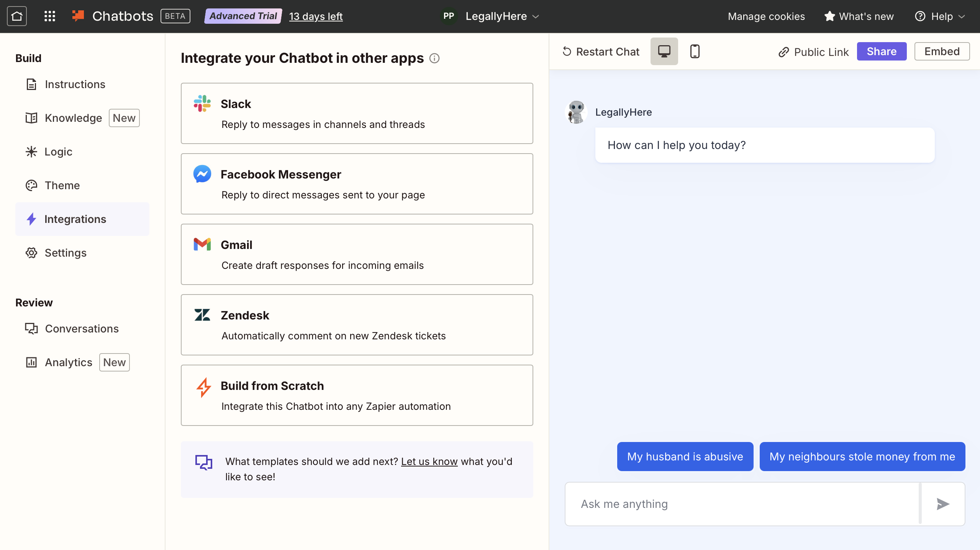Image resolution: width=980 pixels, height=550 pixels.
Task: Click the What's new star icon
Action: [829, 16]
